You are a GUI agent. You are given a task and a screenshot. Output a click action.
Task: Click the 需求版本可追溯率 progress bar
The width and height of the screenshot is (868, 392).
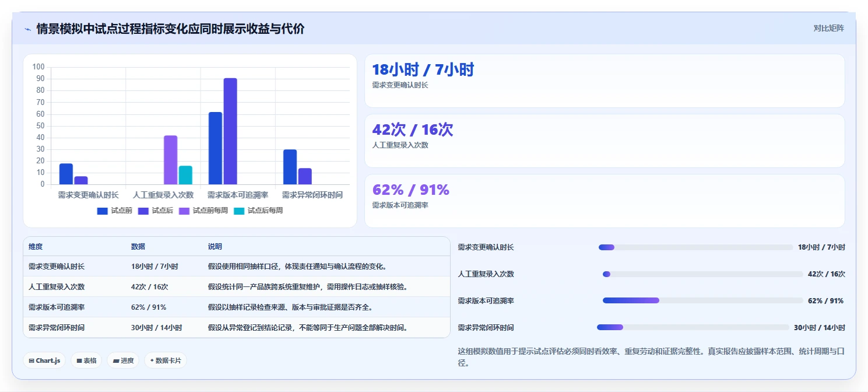pyautogui.click(x=703, y=301)
